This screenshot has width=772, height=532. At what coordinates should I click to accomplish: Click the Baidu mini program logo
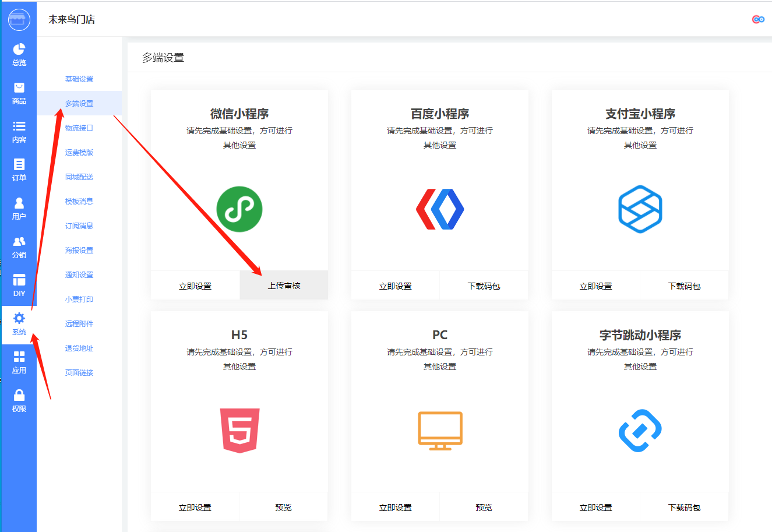pos(440,209)
